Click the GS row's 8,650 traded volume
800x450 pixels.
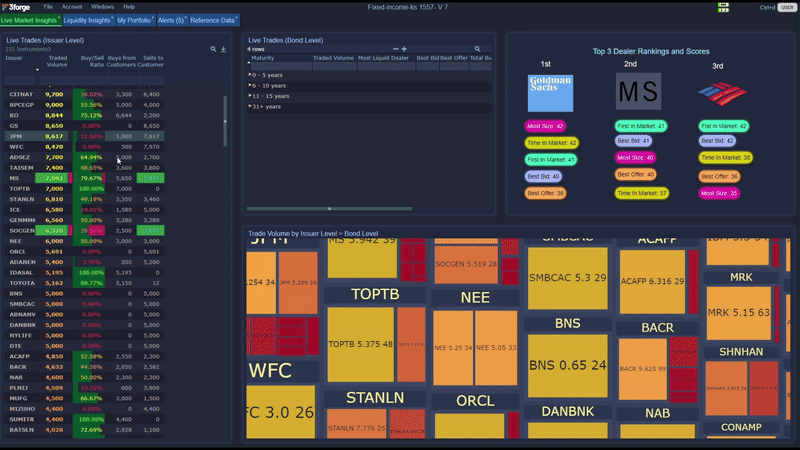(54, 126)
